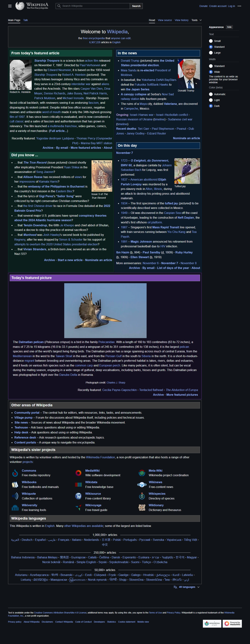Open the Wikispecies icon

click(x=142, y=496)
